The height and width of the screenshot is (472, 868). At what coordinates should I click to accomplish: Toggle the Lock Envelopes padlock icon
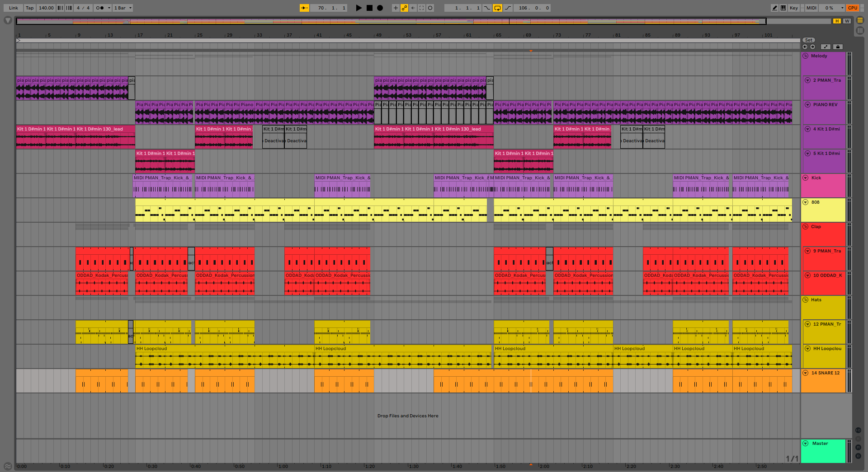pos(838,47)
